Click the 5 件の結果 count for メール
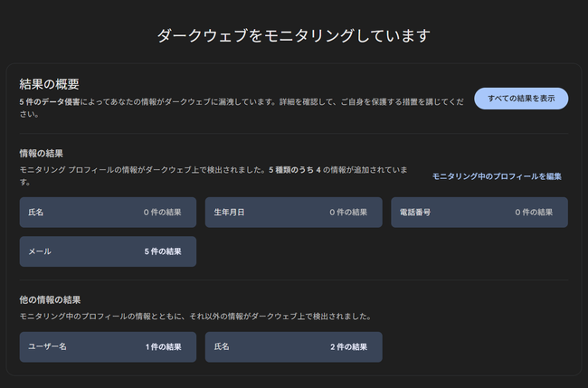The width and height of the screenshot is (588, 388). 163,251
